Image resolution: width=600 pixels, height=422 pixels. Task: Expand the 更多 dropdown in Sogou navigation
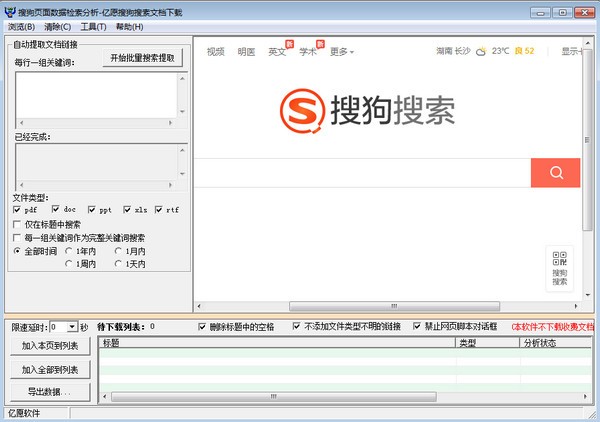click(x=342, y=51)
